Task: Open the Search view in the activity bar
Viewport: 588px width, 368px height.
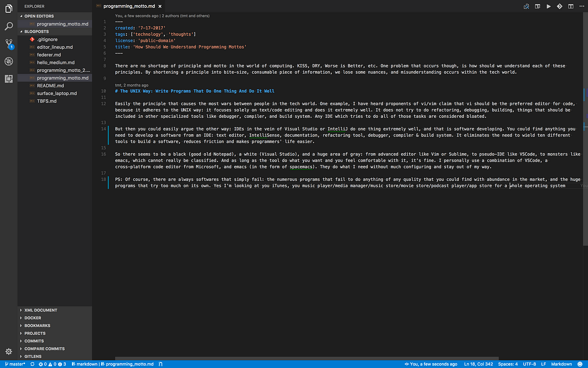Action: pyautogui.click(x=8, y=26)
